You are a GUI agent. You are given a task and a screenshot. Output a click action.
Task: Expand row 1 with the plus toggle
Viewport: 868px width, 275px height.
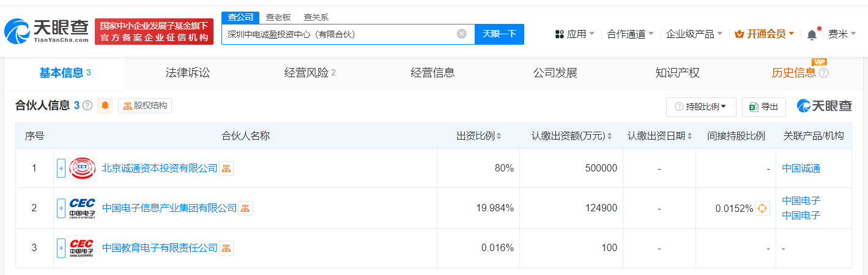coord(61,168)
